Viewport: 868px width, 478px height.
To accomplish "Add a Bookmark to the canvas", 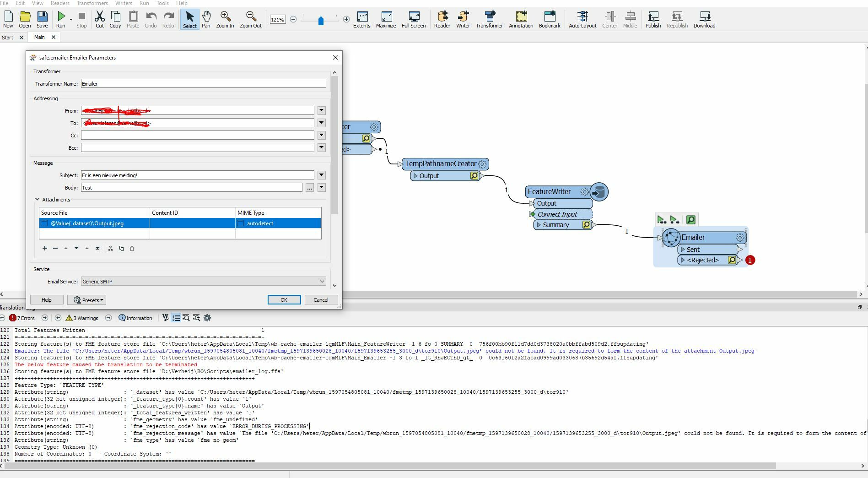I will coord(550,19).
